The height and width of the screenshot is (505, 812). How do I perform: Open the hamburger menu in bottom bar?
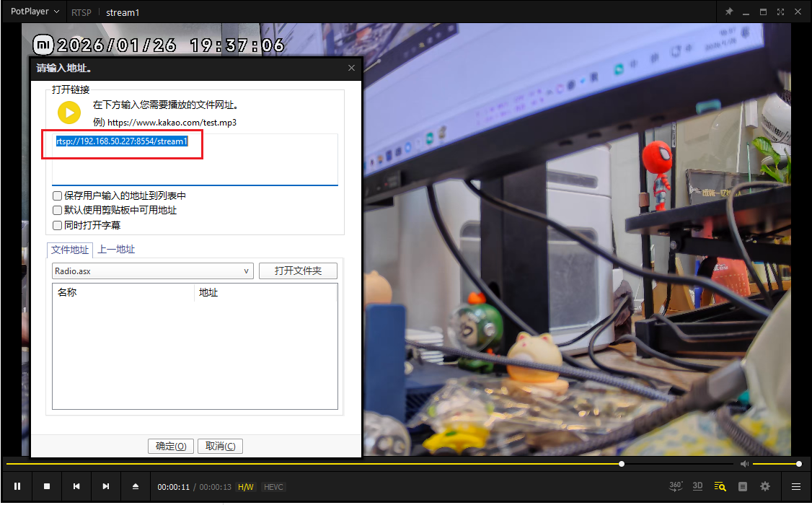(796, 486)
